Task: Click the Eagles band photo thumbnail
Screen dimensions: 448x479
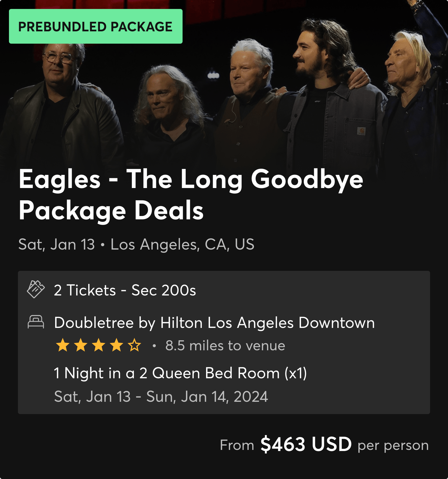Action: pos(224,84)
